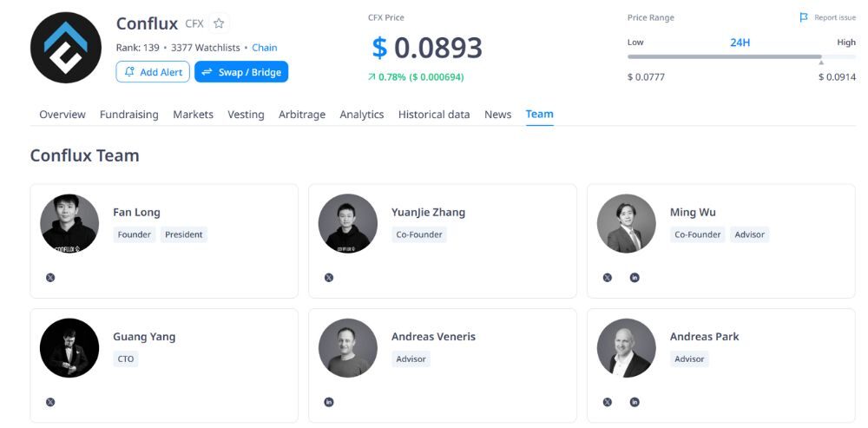Click the price range slider bar
868x428 pixels.
coord(724,56)
